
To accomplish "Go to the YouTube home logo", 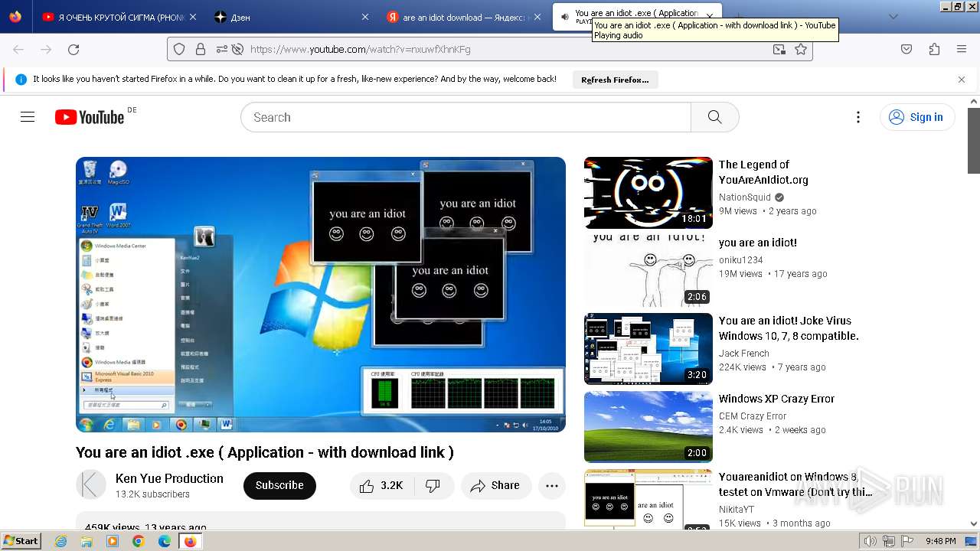I will pos(90,117).
